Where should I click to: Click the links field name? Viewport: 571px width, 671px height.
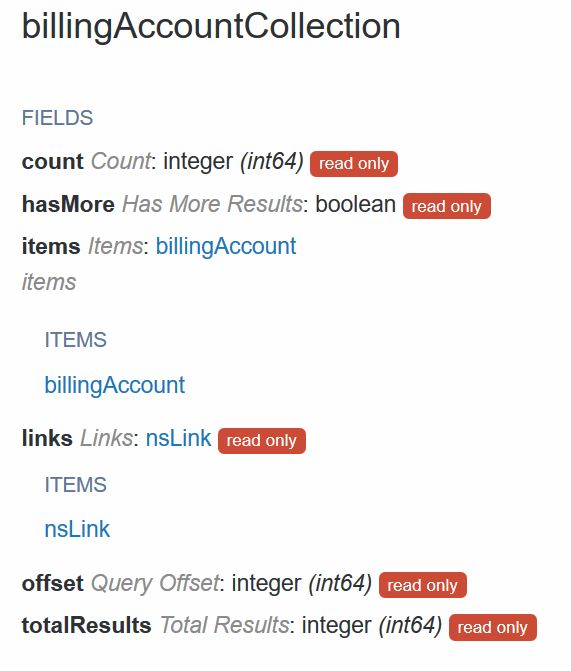pyautogui.click(x=47, y=439)
